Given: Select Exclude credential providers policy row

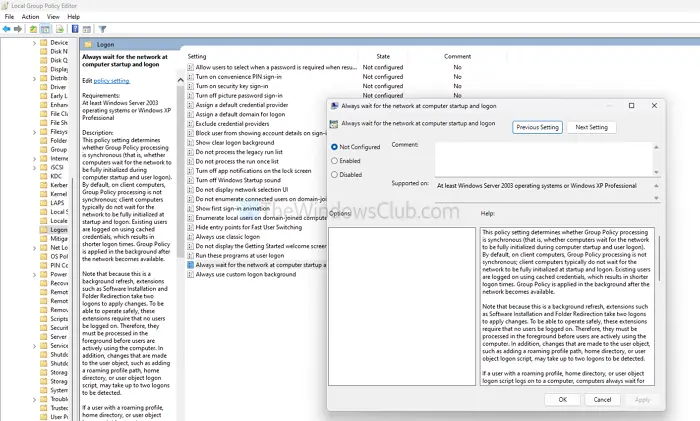Looking at the screenshot, I should (x=232, y=124).
